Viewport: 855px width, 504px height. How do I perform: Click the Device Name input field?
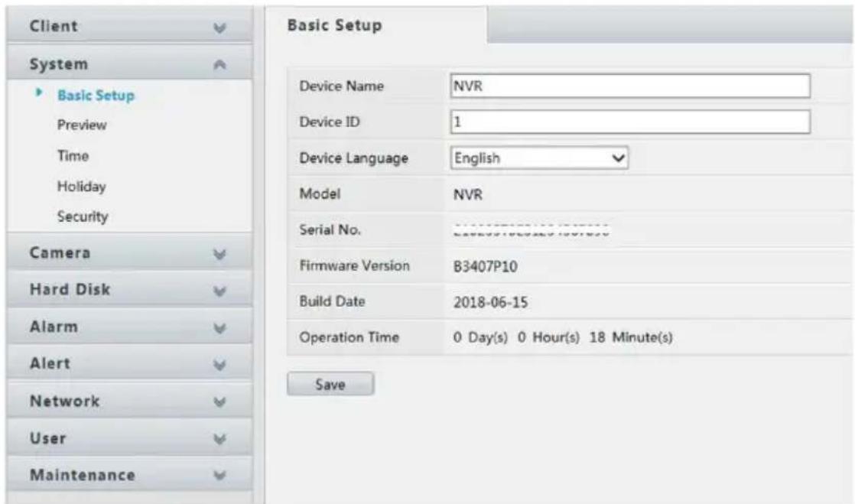[x=630, y=86]
